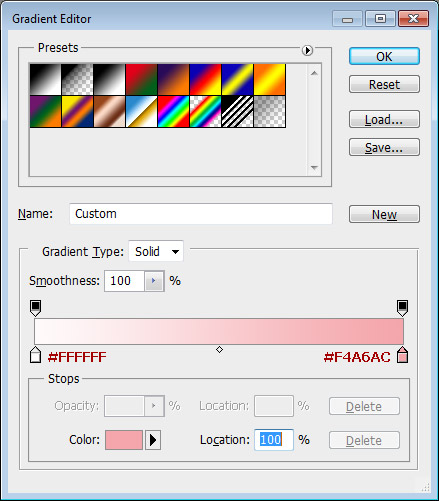Select the right black opacity stop
This screenshot has height=501, width=439.
point(402,308)
